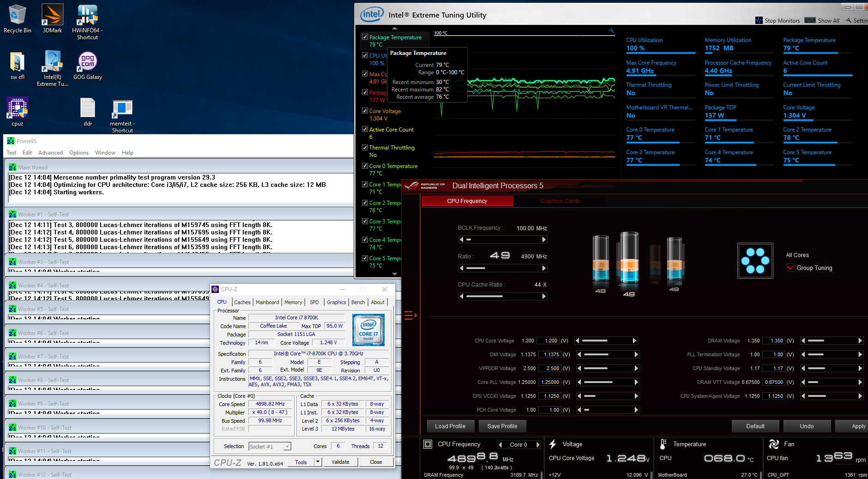The image size is (868, 479).
Task: Click the Main thread window icon
Action: coord(12,167)
